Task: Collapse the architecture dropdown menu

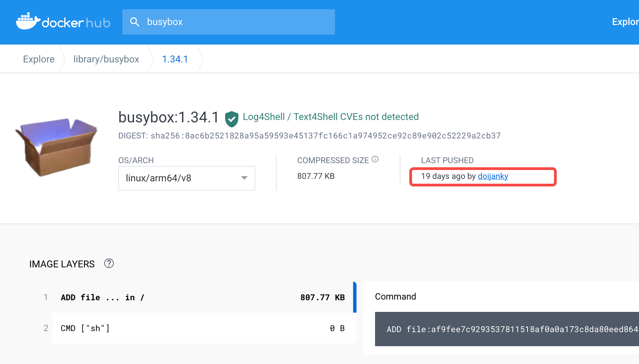Action: 244,178
